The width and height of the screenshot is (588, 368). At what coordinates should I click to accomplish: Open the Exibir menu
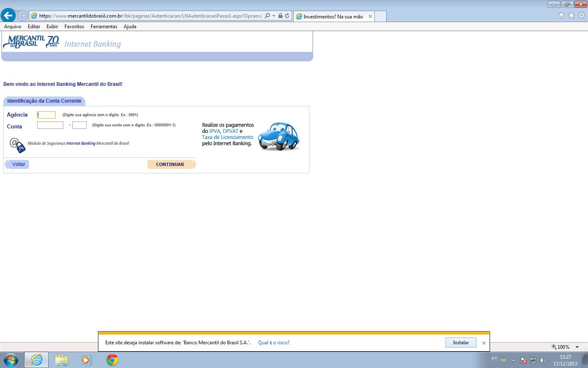coord(52,27)
